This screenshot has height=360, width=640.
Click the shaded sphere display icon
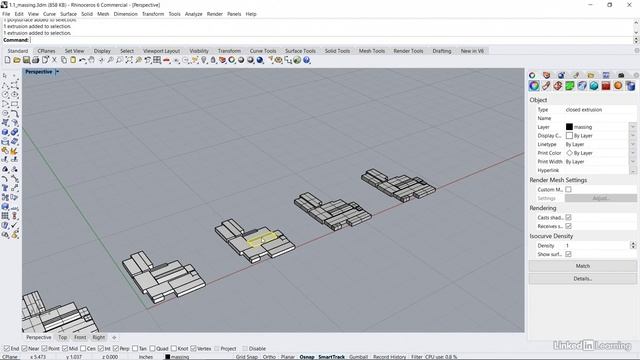tap(241, 60)
